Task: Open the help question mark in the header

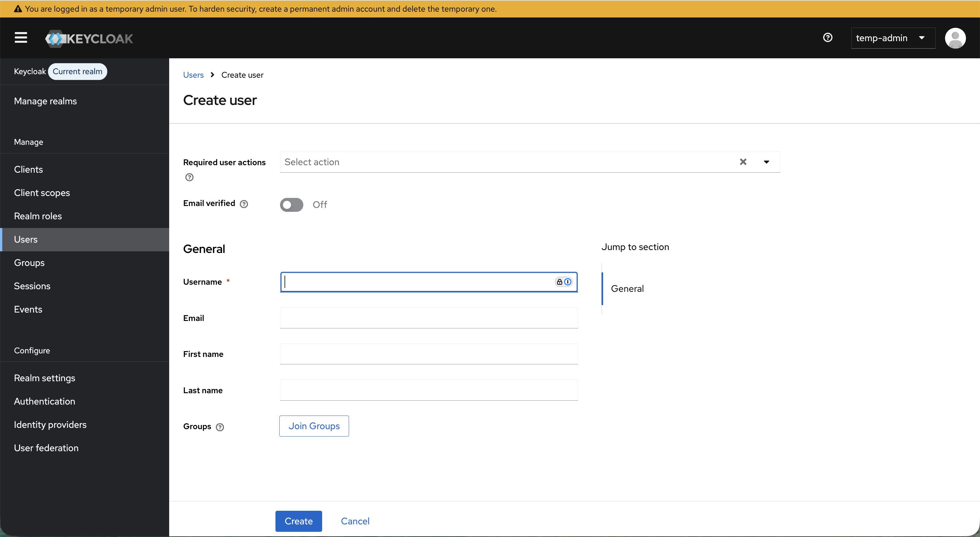Action: pyautogui.click(x=828, y=37)
